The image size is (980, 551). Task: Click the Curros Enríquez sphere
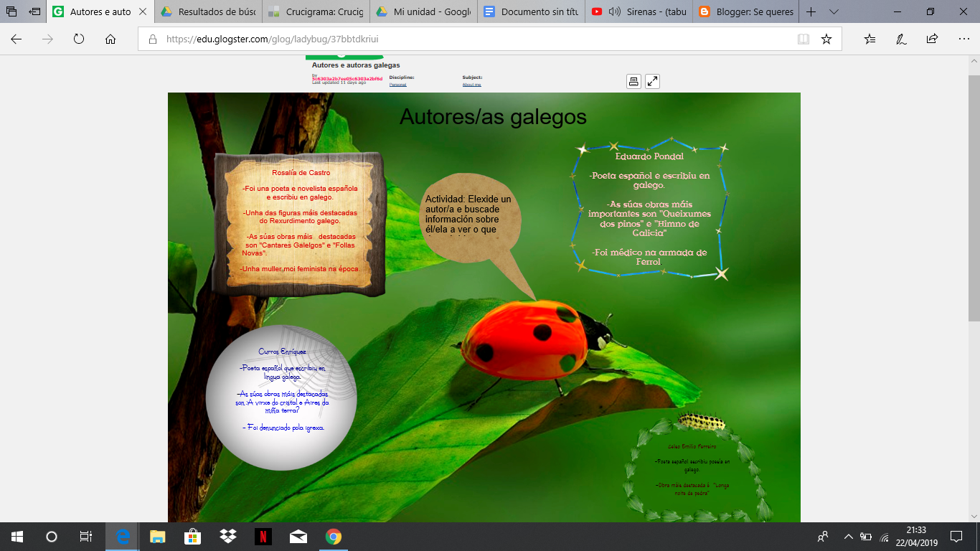(281, 397)
